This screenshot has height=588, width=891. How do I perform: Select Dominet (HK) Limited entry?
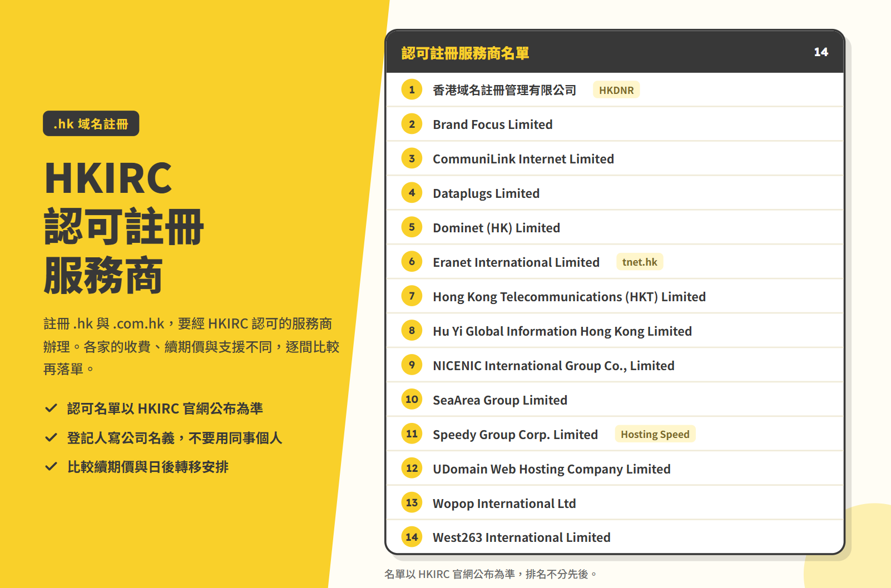[x=615, y=227]
